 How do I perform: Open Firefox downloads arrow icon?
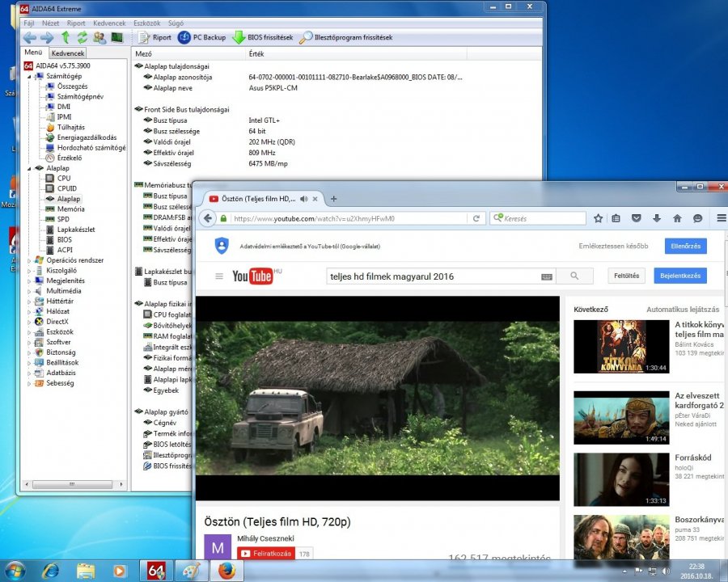pos(657,218)
